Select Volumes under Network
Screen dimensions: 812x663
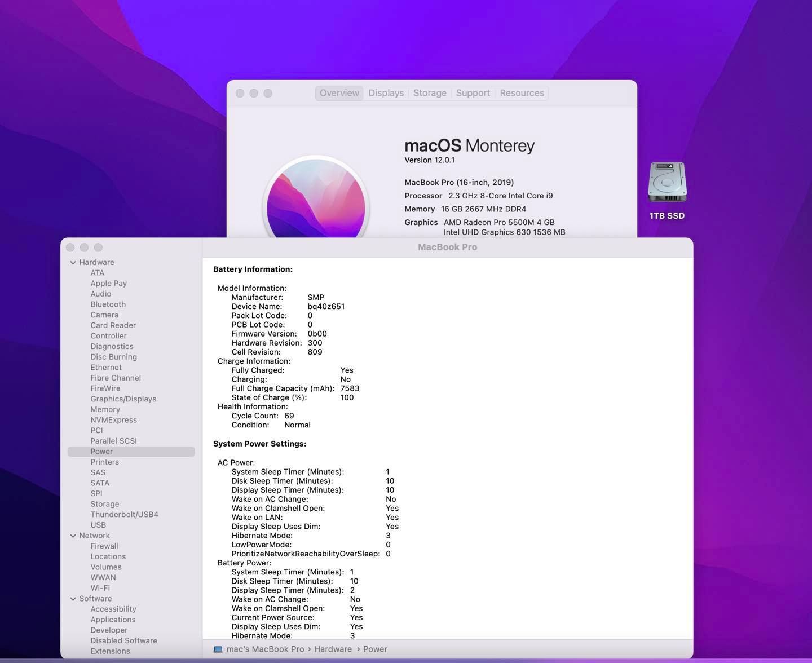[x=106, y=567]
